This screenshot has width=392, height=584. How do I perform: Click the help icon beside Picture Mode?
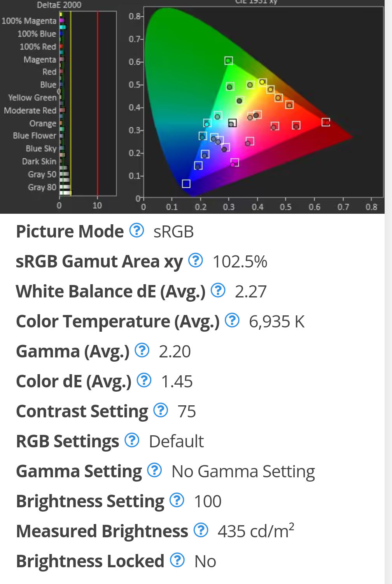point(136,230)
